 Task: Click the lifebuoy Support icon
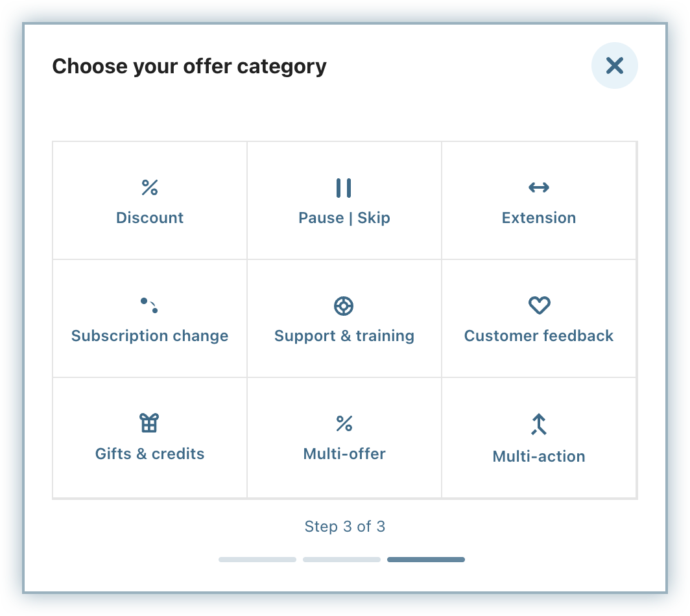click(344, 306)
